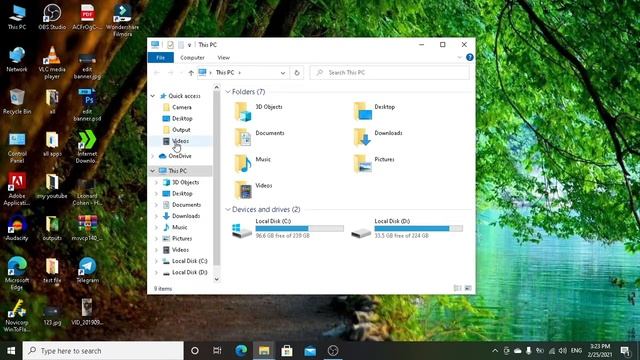
Task: Click the Search This PC box
Action: coord(390,73)
